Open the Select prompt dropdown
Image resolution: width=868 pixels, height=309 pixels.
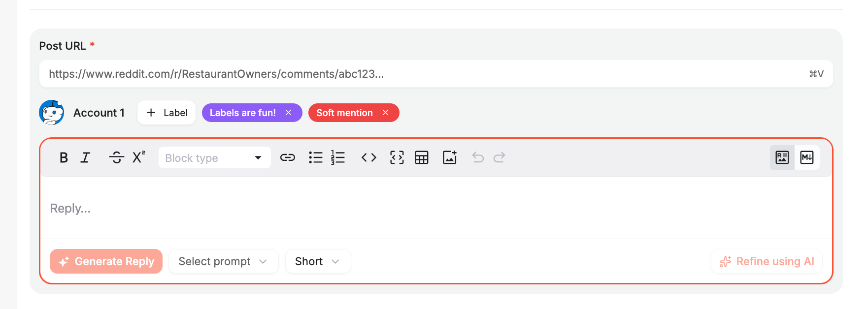223,261
